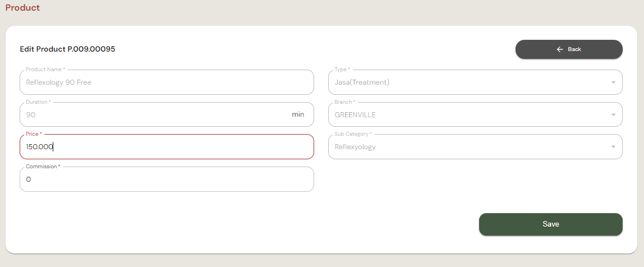Click the Product Name field label
The image size is (644, 267).
pos(45,70)
